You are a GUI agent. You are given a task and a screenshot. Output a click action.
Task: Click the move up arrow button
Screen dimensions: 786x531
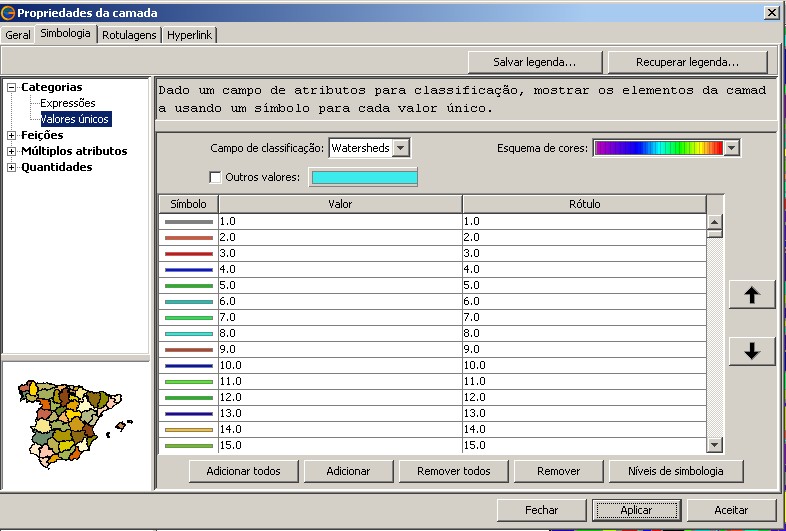(x=752, y=295)
